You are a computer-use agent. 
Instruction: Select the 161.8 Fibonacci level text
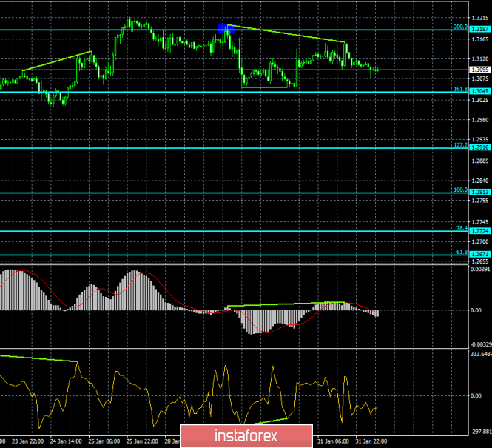[x=461, y=89]
